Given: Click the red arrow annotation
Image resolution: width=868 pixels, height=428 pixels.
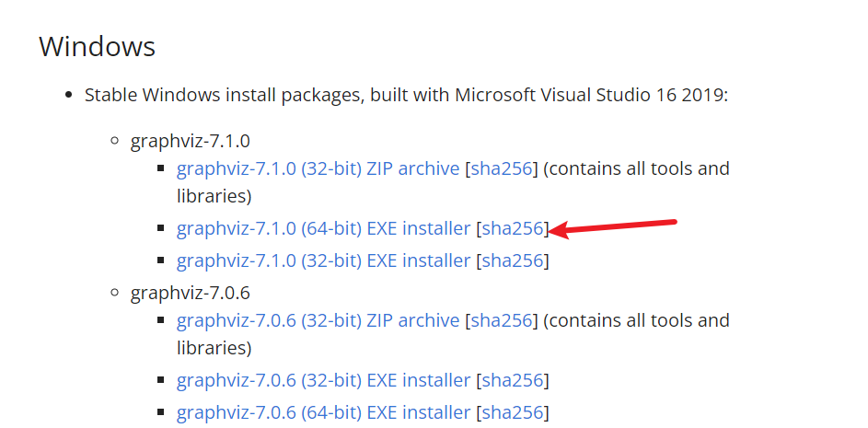Looking at the screenshot, I should tap(612, 227).
